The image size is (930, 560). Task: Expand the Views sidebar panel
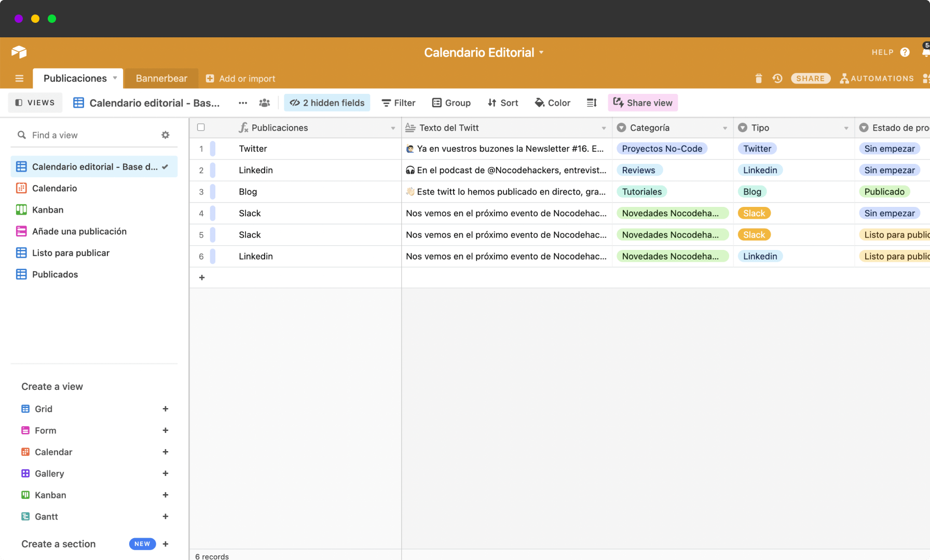[x=35, y=102]
